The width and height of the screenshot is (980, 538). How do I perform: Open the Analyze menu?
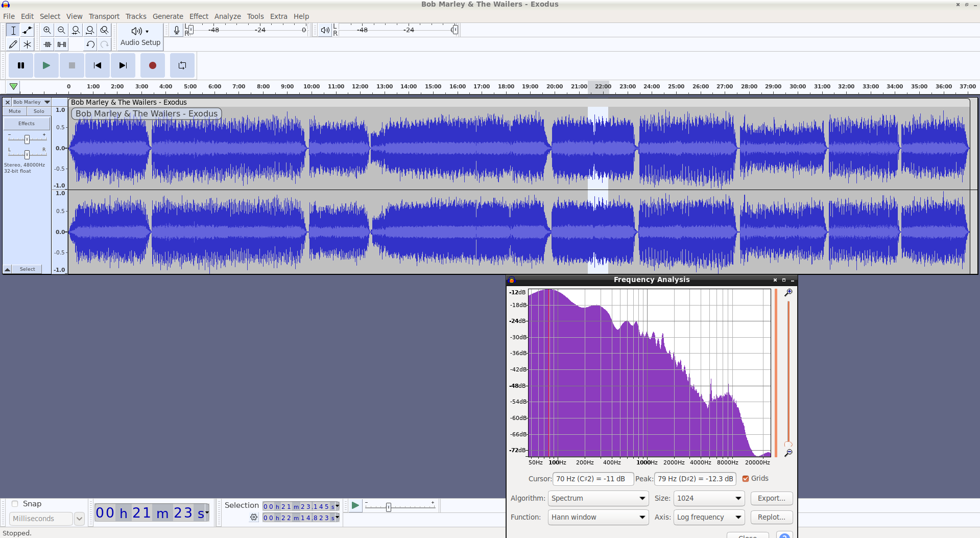coord(227,16)
